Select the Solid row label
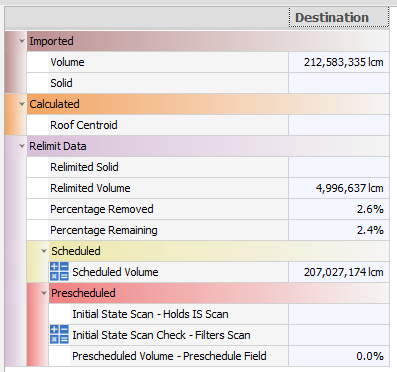 pyautogui.click(x=61, y=83)
